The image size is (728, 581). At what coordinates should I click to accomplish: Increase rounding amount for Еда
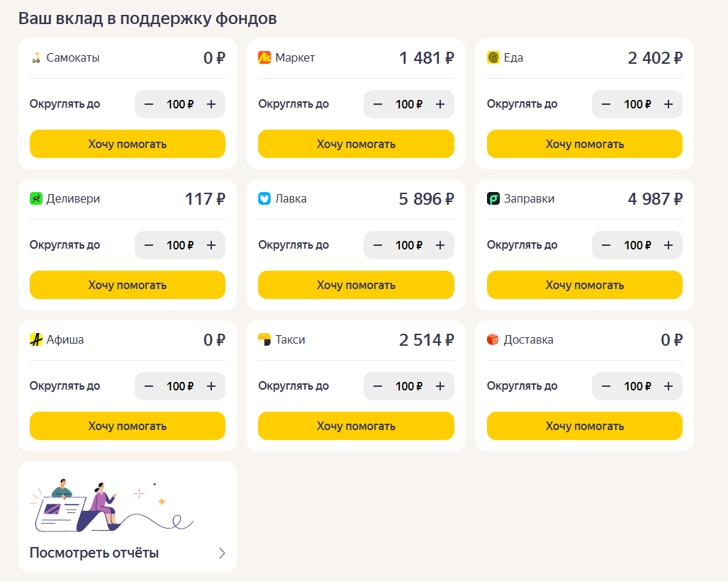click(668, 104)
